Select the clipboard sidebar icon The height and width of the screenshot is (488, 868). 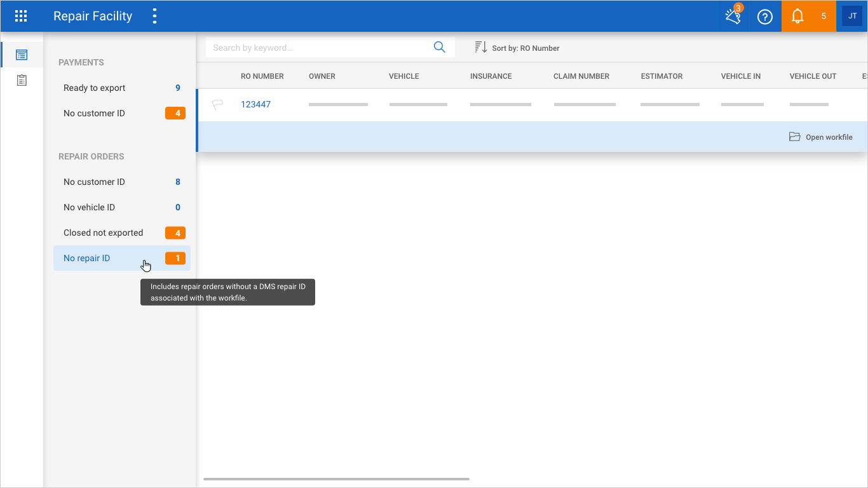point(22,80)
